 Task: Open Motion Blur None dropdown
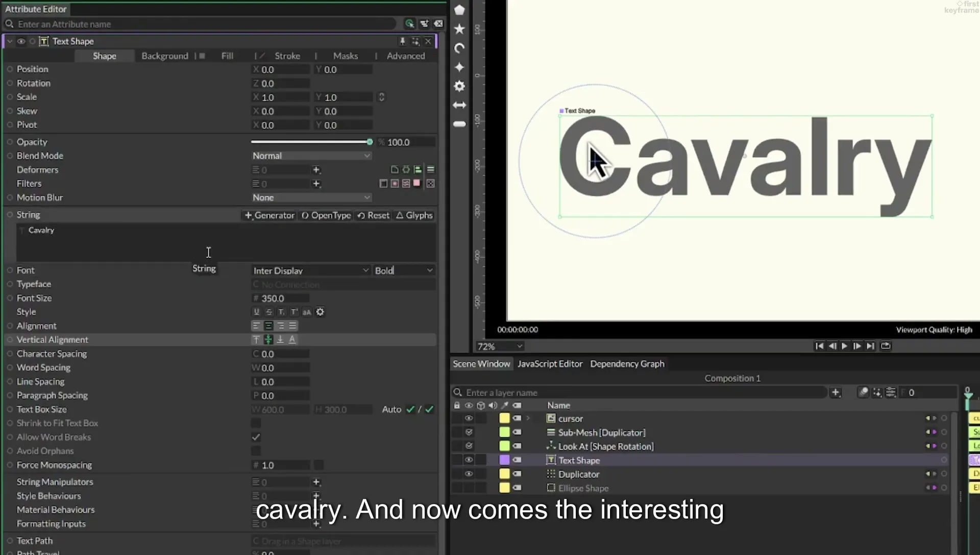coord(311,197)
